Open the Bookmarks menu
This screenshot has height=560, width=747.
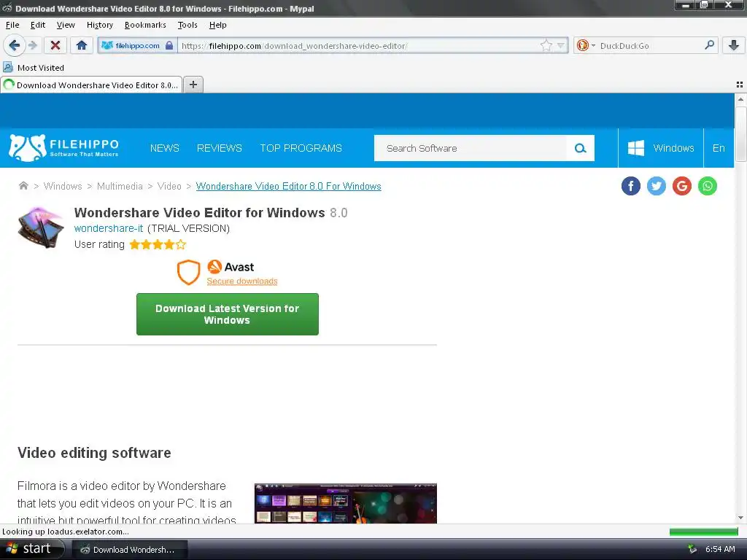(x=145, y=25)
